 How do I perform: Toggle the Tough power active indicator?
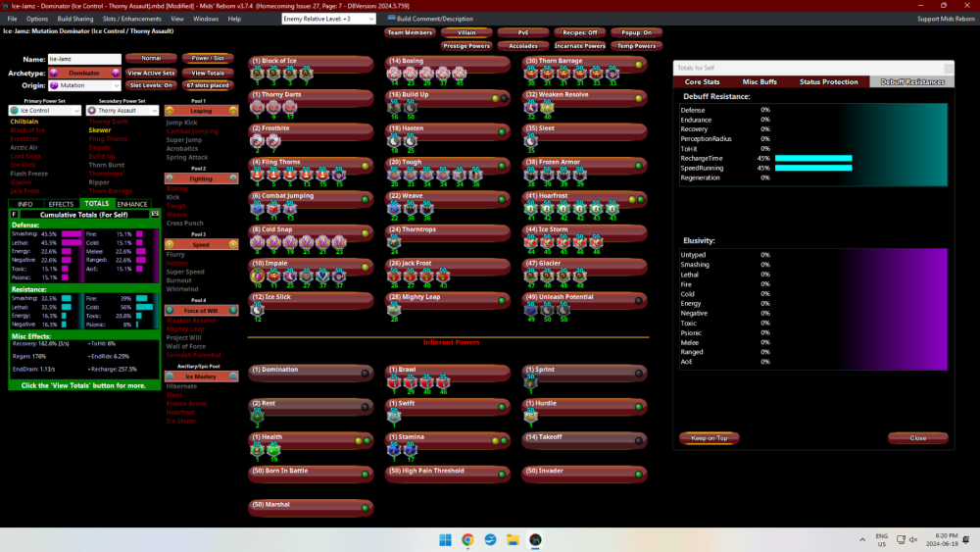[x=502, y=166]
